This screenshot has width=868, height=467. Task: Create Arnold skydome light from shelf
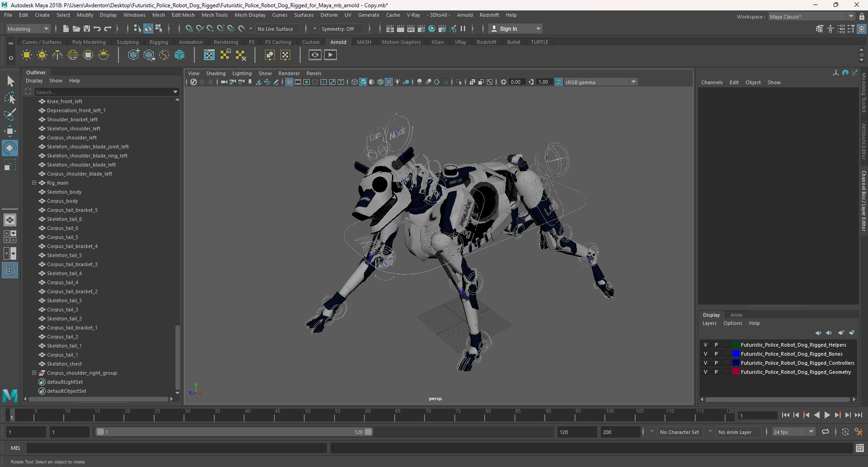tap(73, 55)
